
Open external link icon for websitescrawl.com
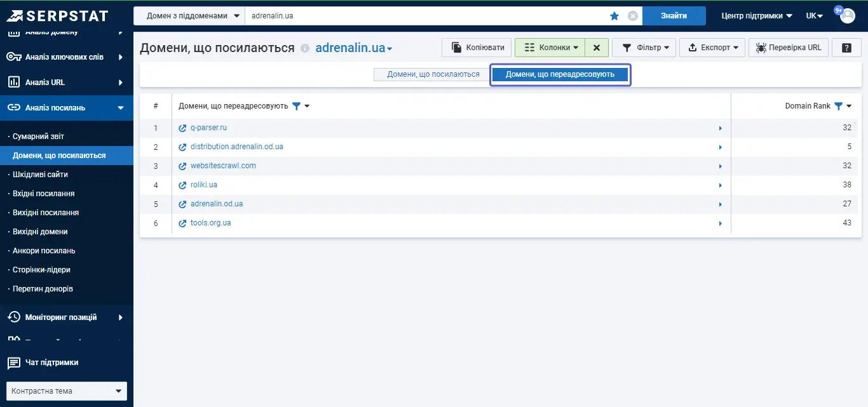pyautogui.click(x=183, y=166)
